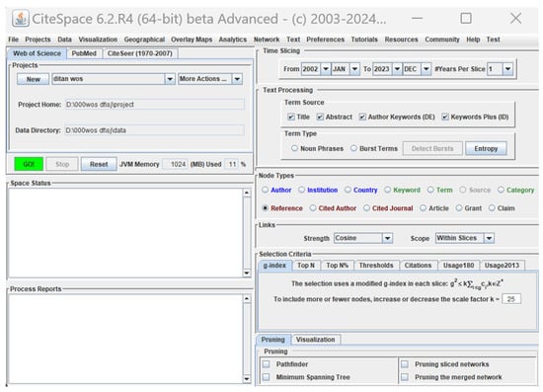This screenshot has width=543, height=392.
Task: Open the Projects menu
Action: click(x=38, y=39)
